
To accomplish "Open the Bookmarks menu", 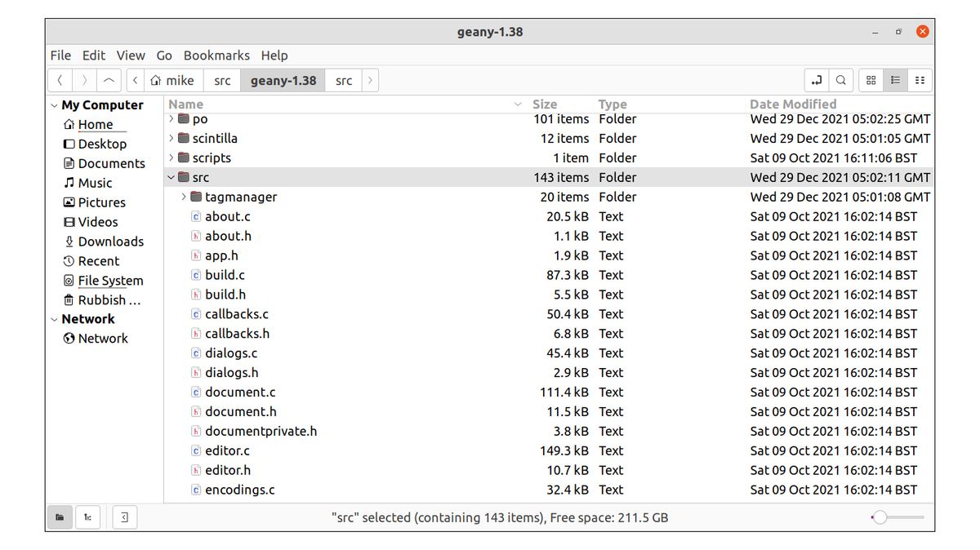I will 216,55.
